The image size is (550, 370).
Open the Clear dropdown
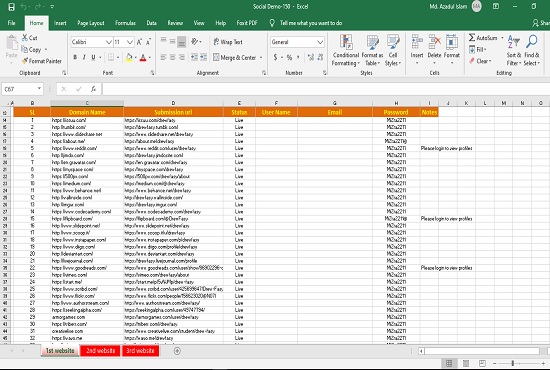(480, 61)
